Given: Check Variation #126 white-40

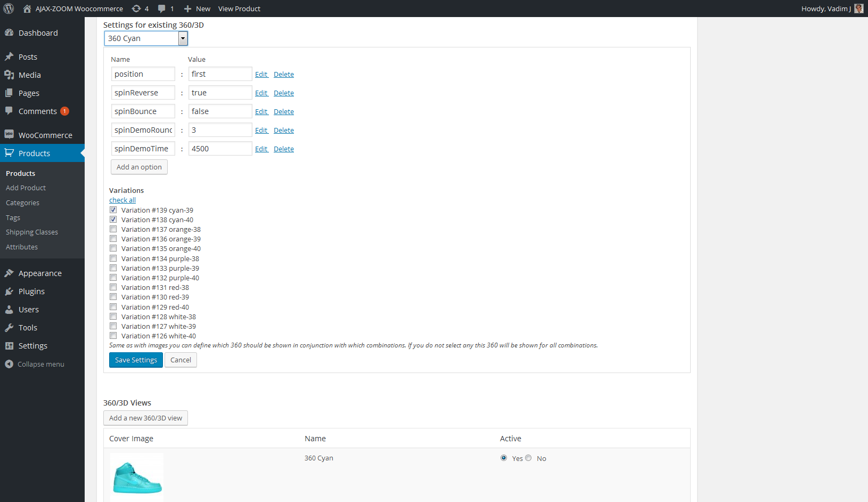Looking at the screenshot, I should coord(113,336).
